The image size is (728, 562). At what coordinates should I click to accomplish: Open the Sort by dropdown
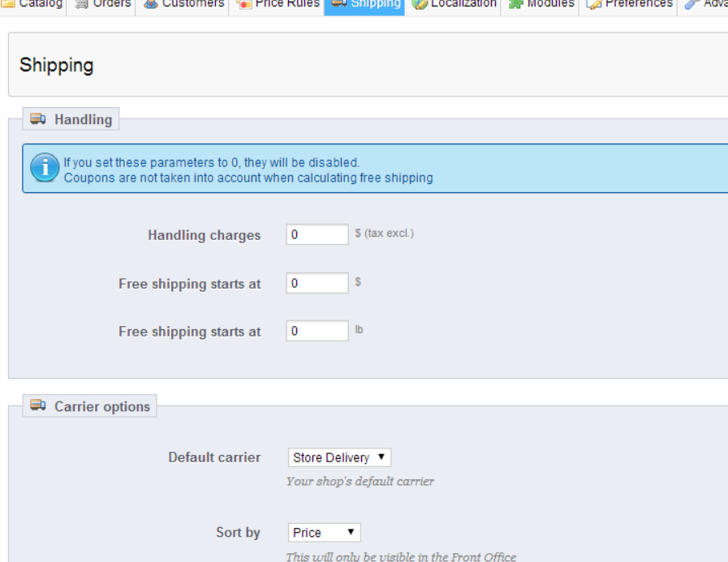tap(324, 532)
